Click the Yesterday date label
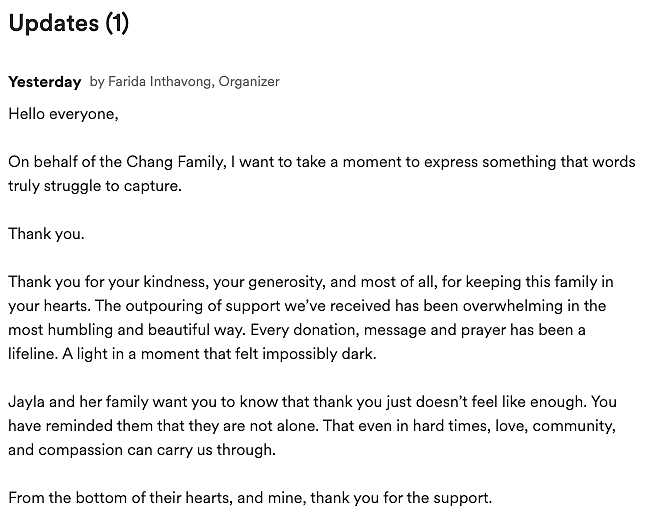The height and width of the screenshot is (524, 667). click(x=45, y=82)
